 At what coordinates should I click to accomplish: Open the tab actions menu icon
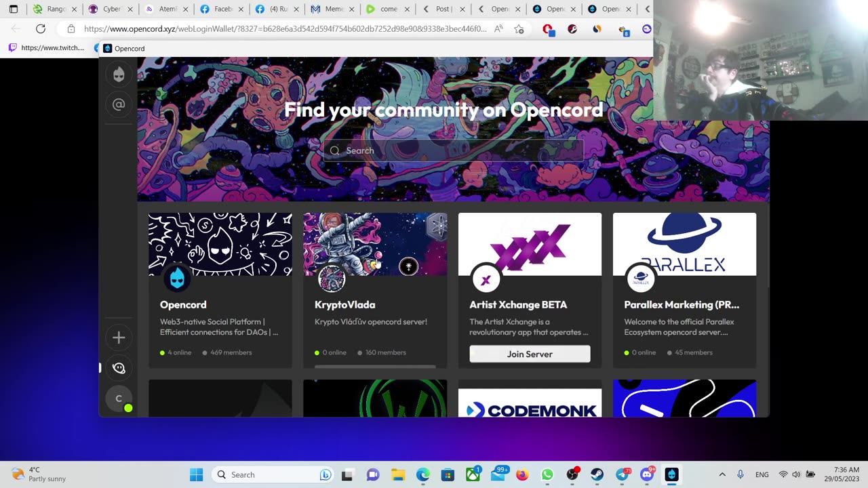(x=14, y=9)
